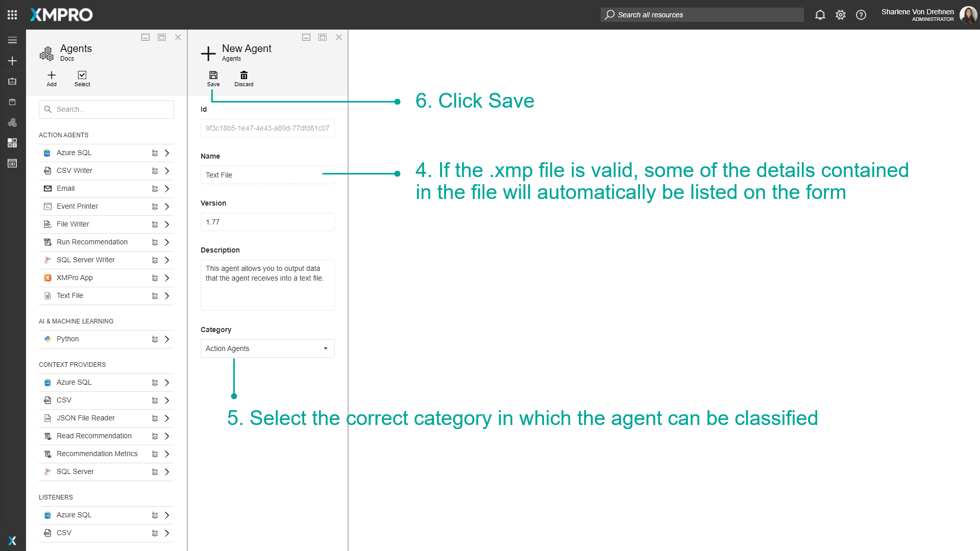This screenshot has width=980, height=551.
Task: Expand the JSON File Reader chevron
Action: click(x=167, y=418)
